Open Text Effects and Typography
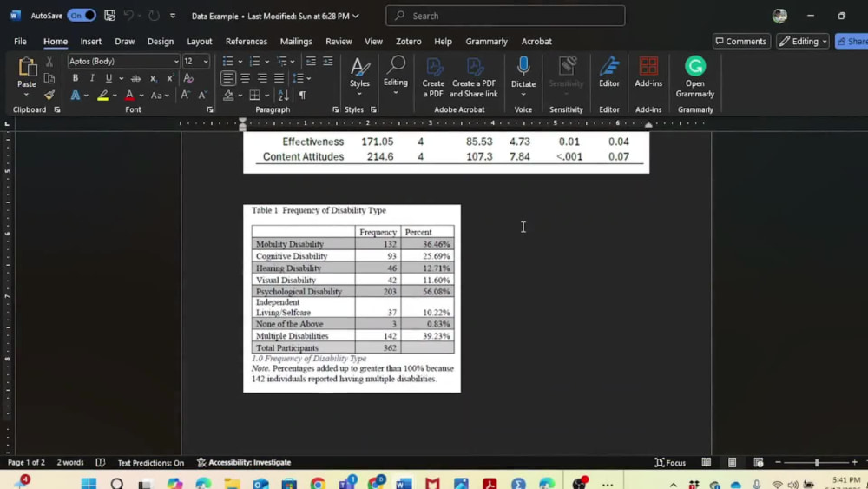The width and height of the screenshot is (868, 489). (x=76, y=96)
